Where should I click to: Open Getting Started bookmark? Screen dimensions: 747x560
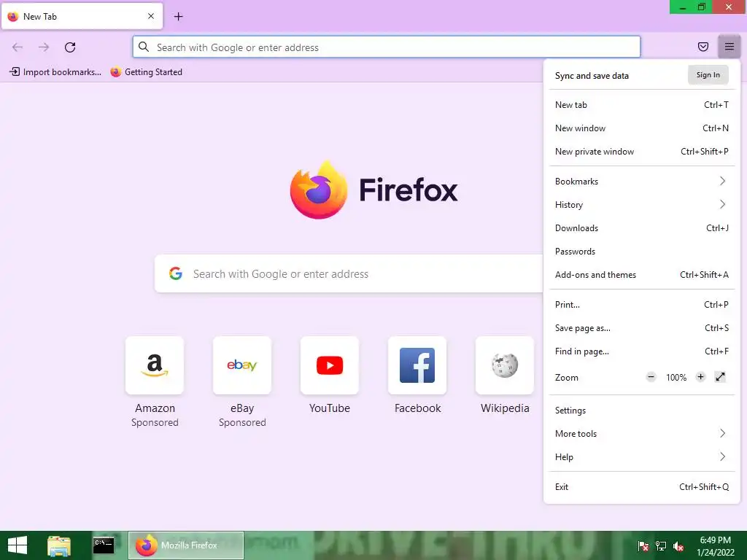[146, 72]
